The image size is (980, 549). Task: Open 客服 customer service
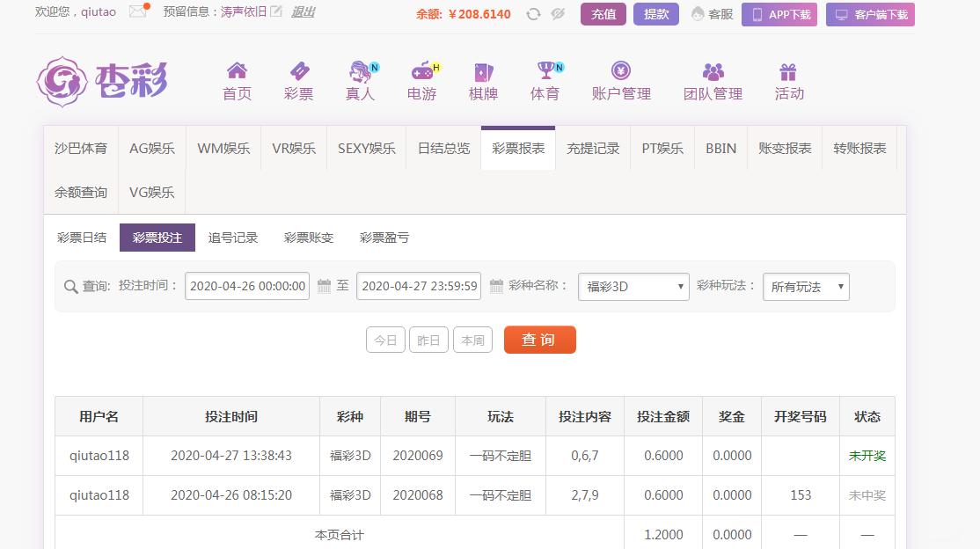point(713,14)
